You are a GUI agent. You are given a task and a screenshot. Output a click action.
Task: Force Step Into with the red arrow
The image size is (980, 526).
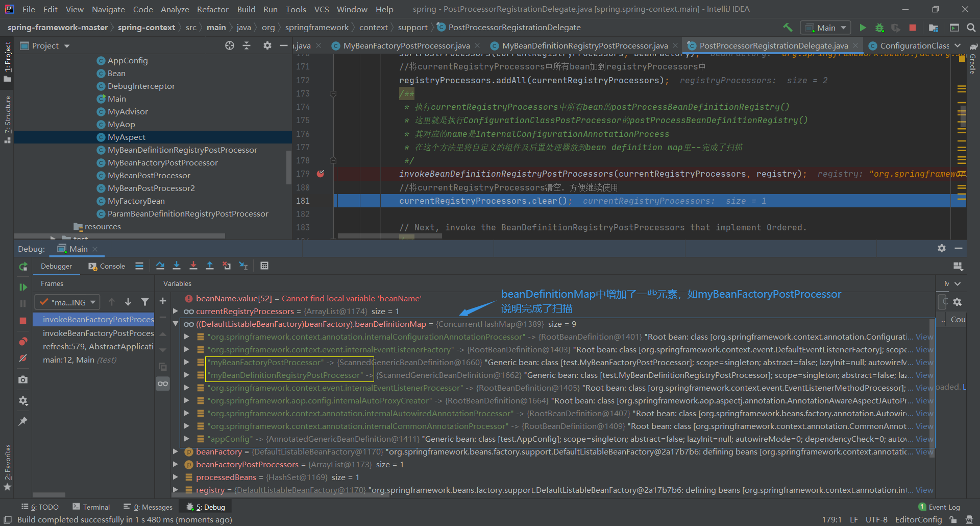pyautogui.click(x=193, y=266)
